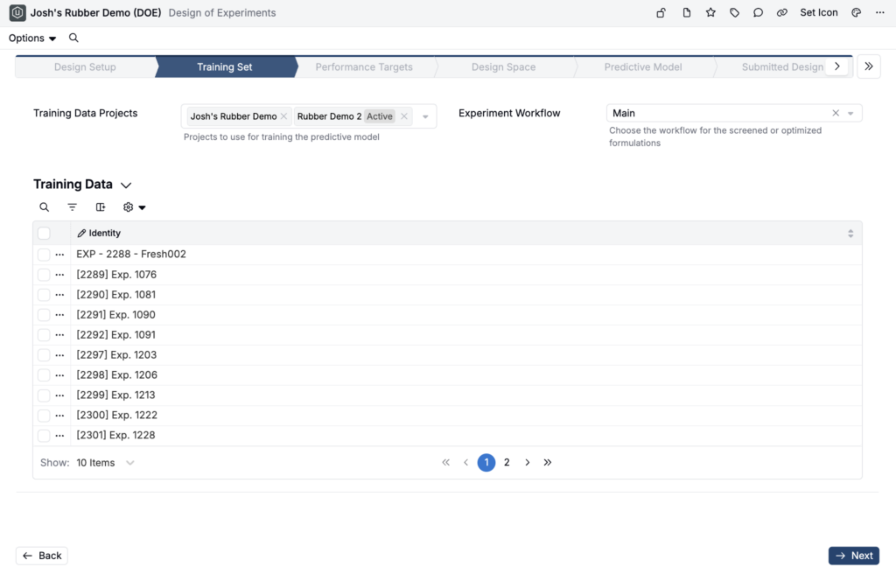Go to Performance Targets step
Viewport: 896px width, 588px height.
364,66
